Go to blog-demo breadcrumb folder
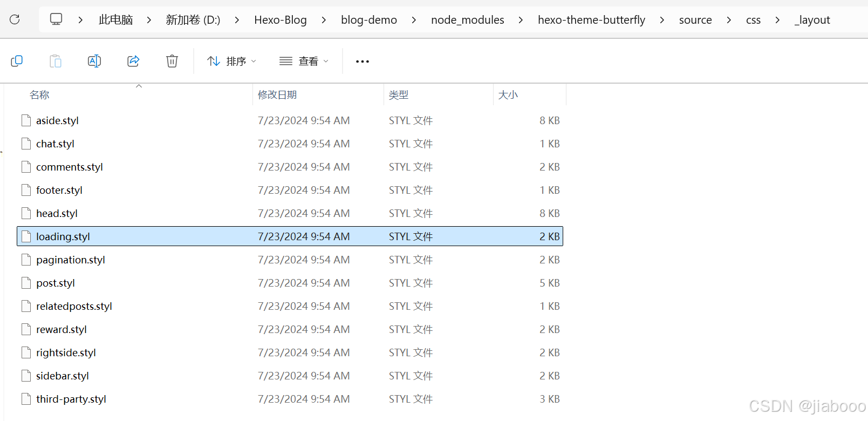 coord(369,20)
